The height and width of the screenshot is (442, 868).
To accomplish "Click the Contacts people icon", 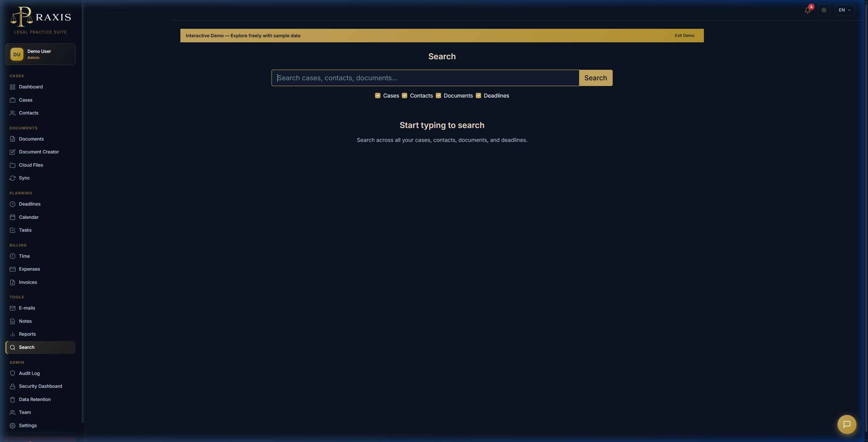I will 13,113.
